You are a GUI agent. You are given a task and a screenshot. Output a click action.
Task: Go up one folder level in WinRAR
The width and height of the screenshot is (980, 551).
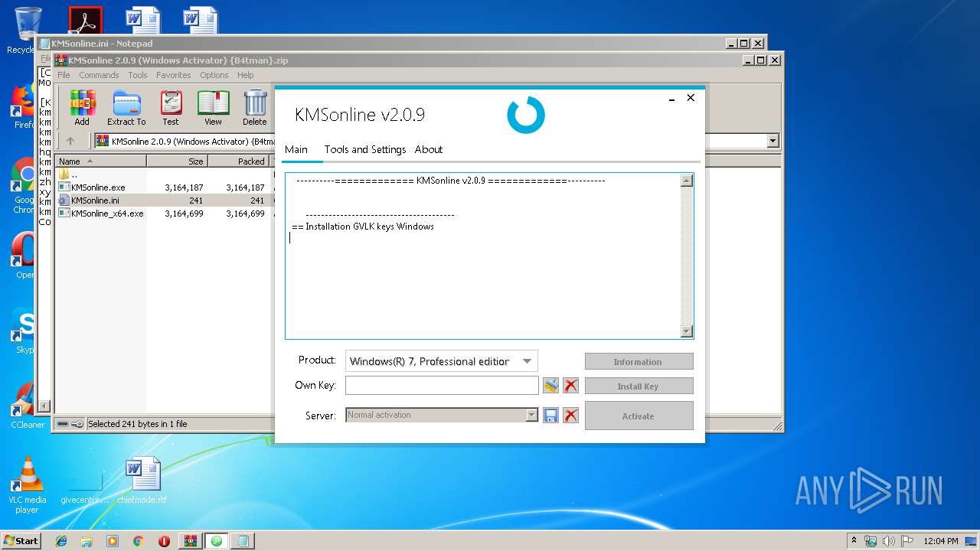click(70, 141)
